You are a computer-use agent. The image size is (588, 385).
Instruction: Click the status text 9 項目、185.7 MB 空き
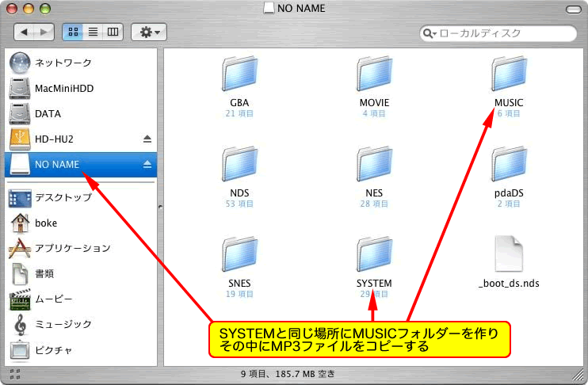point(288,374)
